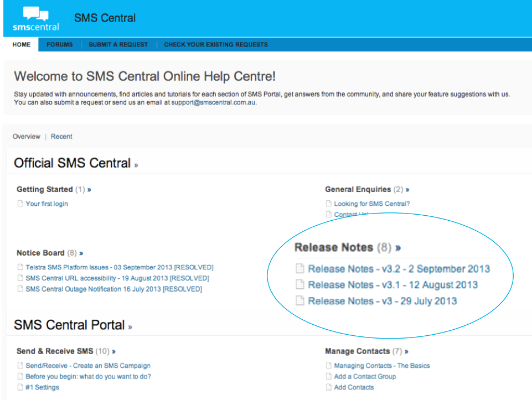Image resolution: width=532 pixels, height=400 pixels.
Task: Expand arrows beside General Enquiries (2)
Action: click(x=407, y=190)
